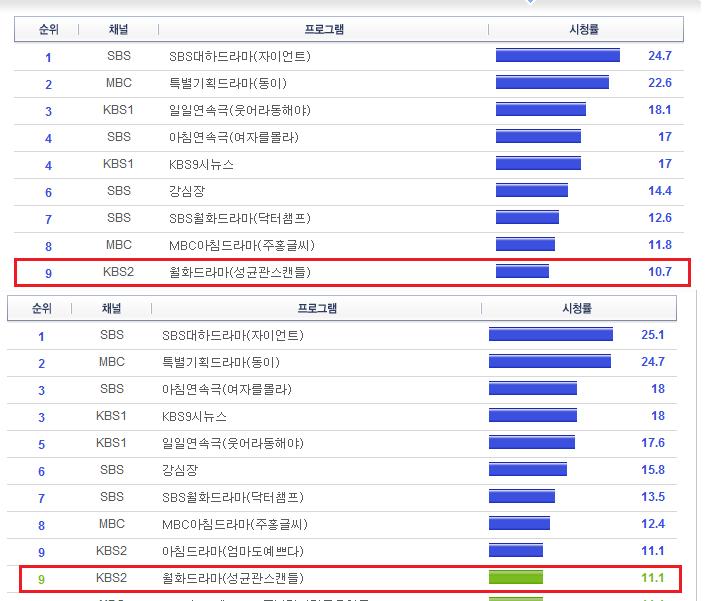Click the MBC channel in the 12.4 row
Viewport: 709px width, 601px height.
click(x=112, y=524)
